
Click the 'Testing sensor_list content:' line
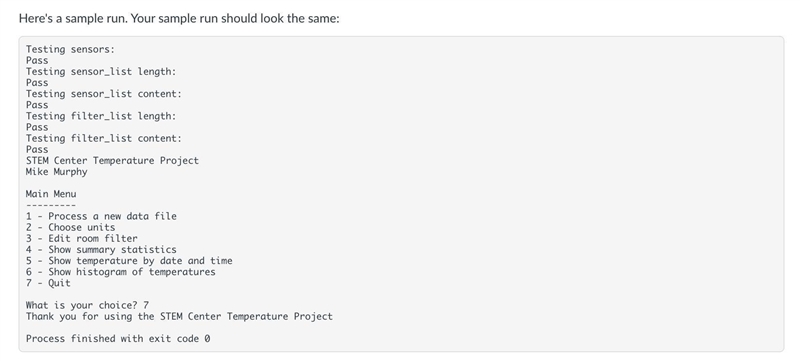pyautogui.click(x=104, y=94)
